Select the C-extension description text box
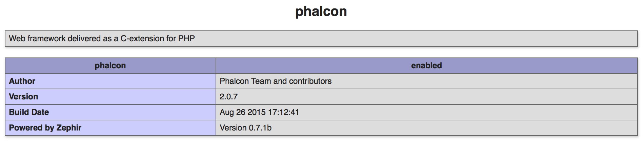This screenshot has height=142, width=644. [x=321, y=39]
